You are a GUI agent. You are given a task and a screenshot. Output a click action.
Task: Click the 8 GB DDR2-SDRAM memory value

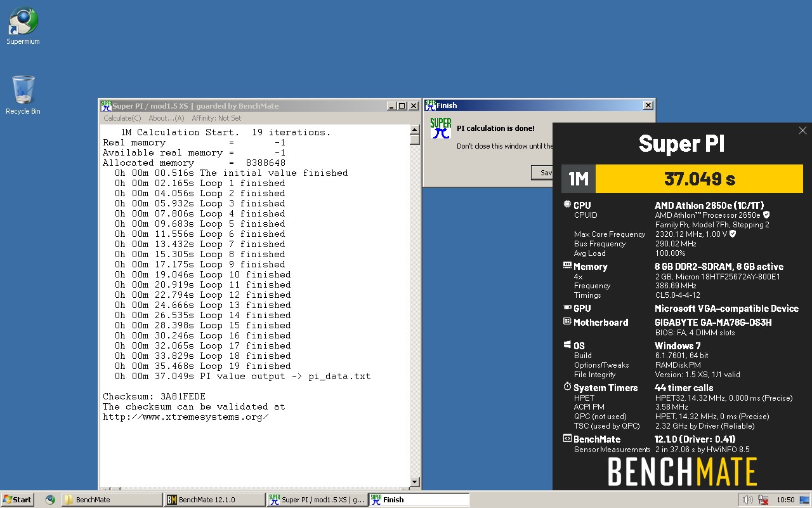(719, 266)
